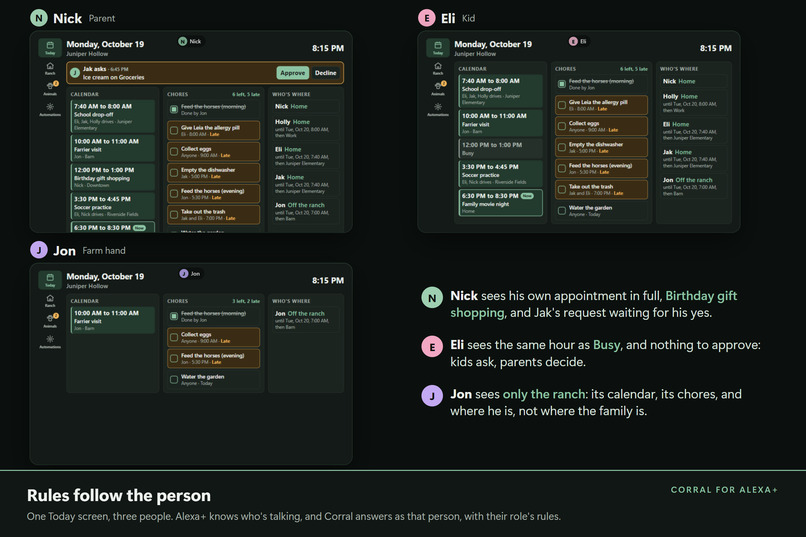The width and height of the screenshot is (806, 537).
Task: Click the Nick user chip in Nick's panel header
Action: coord(190,41)
